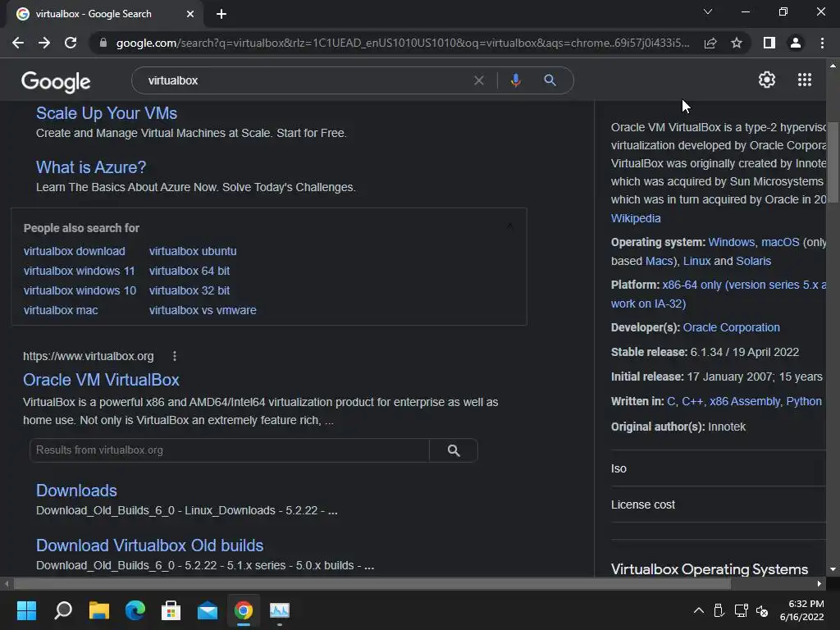Open Windows operating system link
This screenshot has height=630, width=840.
point(731,242)
